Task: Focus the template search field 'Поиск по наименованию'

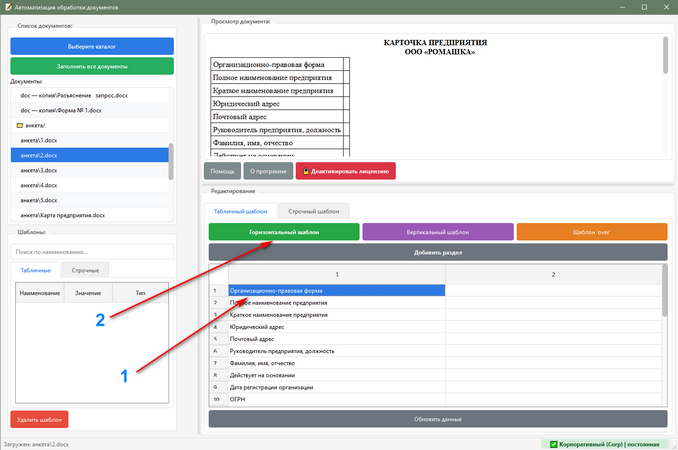Action: point(92,252)
